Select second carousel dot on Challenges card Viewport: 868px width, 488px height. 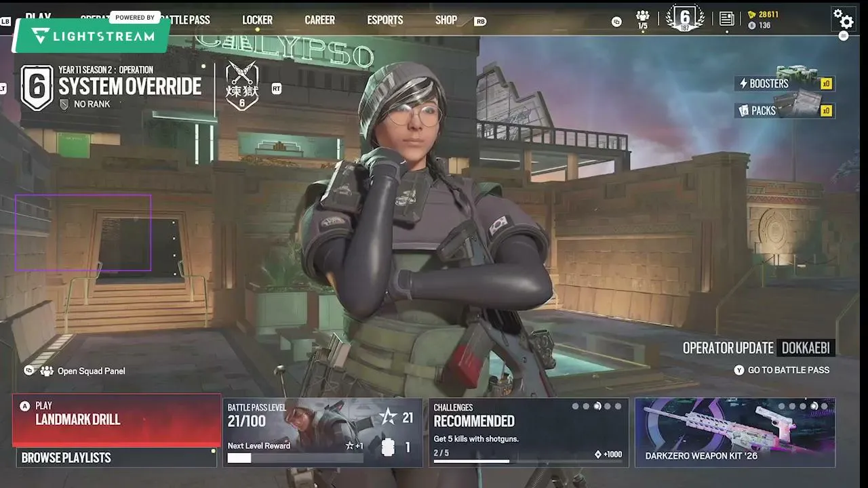[586, 407]
